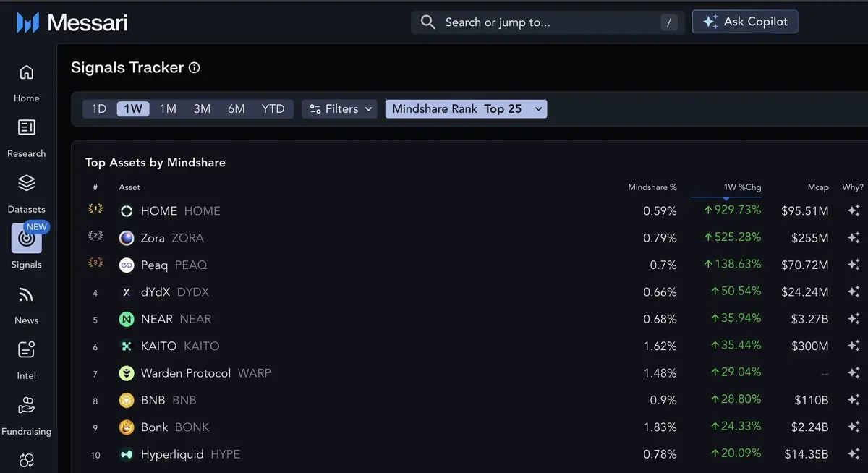Select the 3M timeframe
The image size is (868, 473).
(202, 108)
